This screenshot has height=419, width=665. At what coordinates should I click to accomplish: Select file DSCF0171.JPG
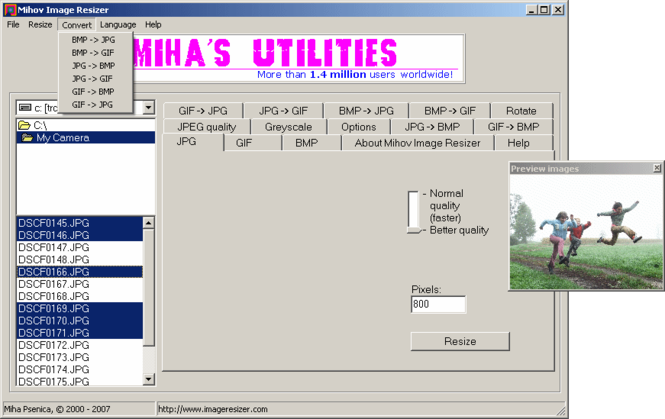(80, 333)
